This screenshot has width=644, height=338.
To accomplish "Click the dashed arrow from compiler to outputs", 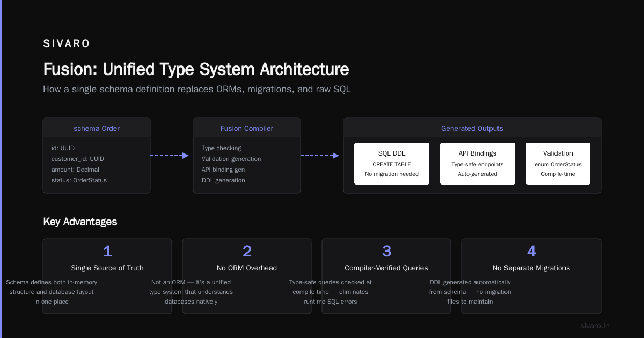I will [320, 156].
